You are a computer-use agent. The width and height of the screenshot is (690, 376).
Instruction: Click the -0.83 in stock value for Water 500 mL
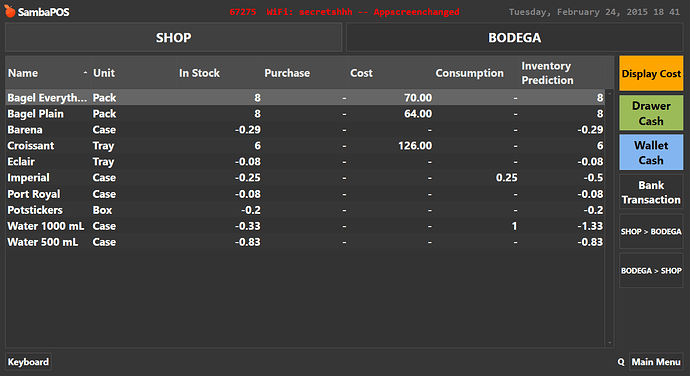tap(247, 242)
